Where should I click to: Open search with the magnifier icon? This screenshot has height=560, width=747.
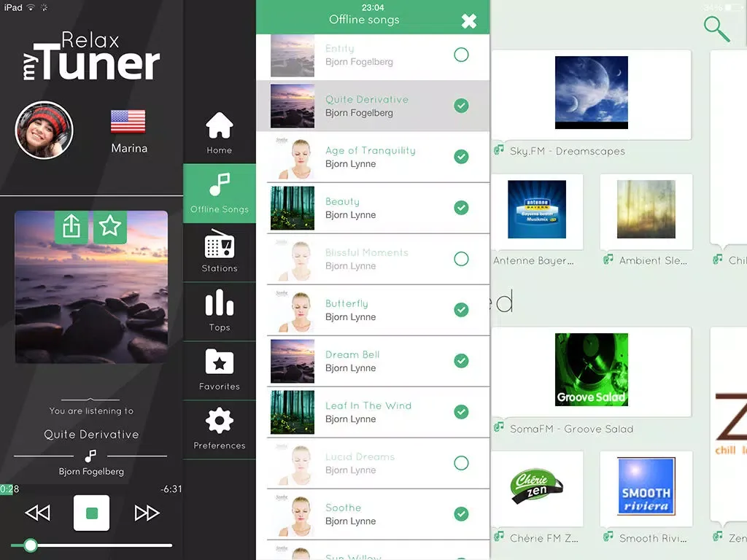coord(716,29)
